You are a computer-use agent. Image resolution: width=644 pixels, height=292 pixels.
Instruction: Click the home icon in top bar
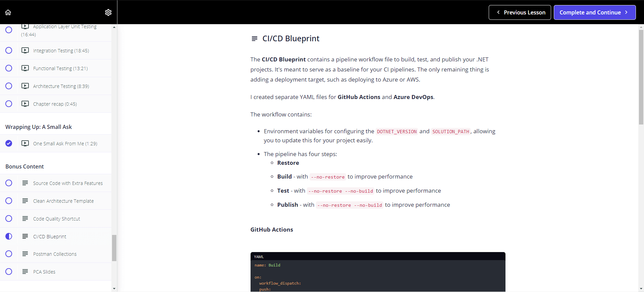tap(8, 12)
